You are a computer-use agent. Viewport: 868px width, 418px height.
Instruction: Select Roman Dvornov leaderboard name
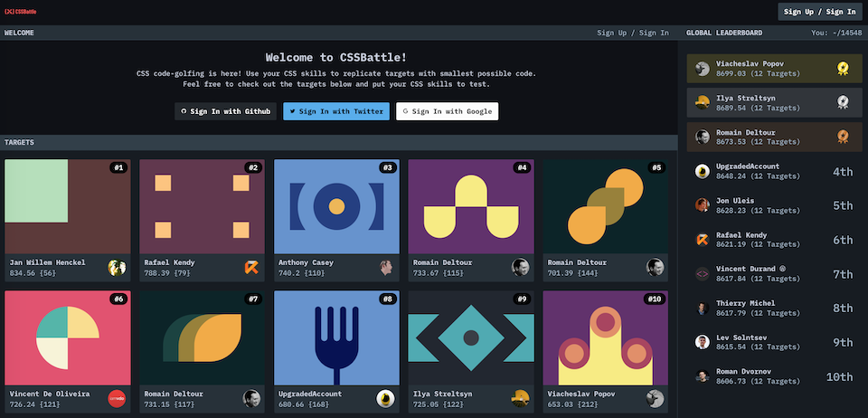(743, 372)
